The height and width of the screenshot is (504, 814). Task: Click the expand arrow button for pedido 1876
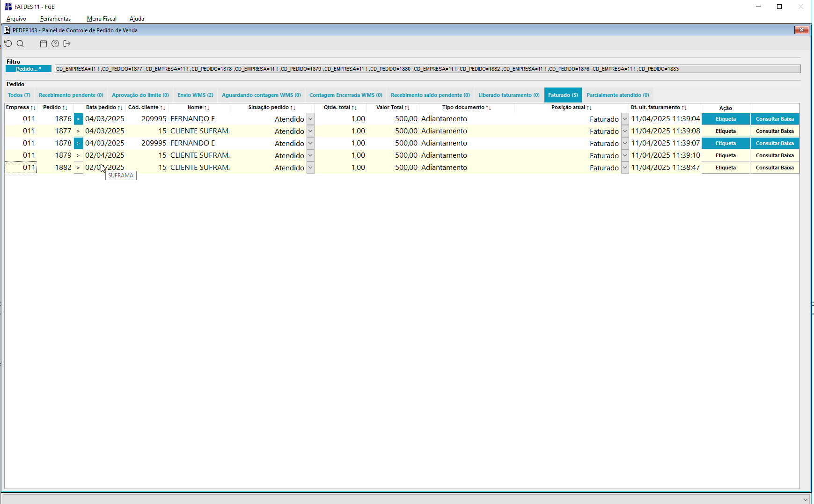pyautogui.click(x=78, y=119)
